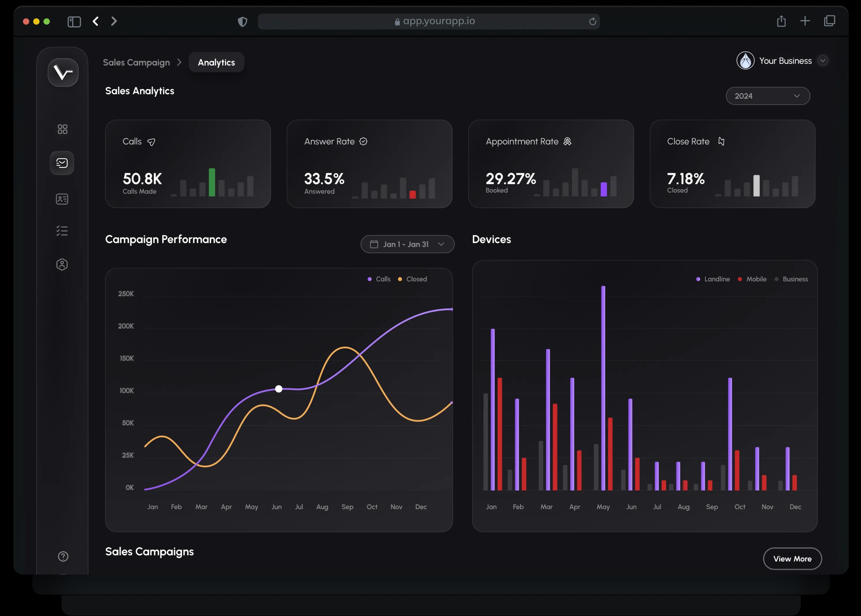861x616 pixels.
Task: Click the person icon beside Appointment Rate
Action: point(567,142)
